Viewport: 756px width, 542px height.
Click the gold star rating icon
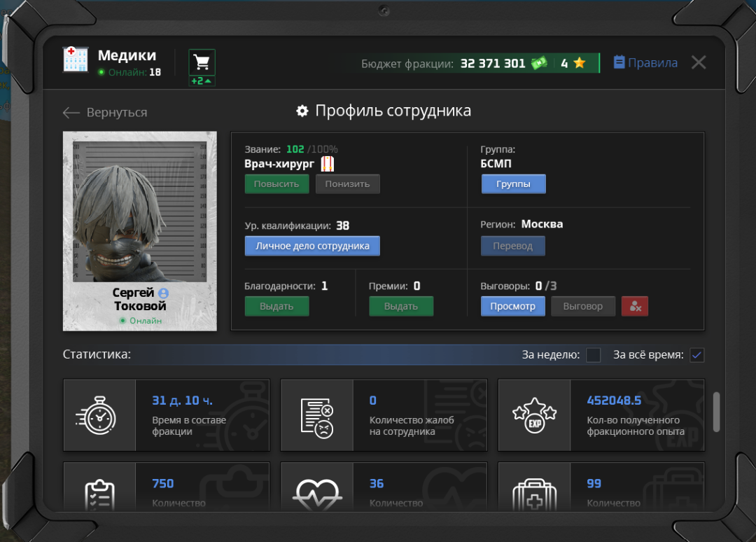[580, 63]
